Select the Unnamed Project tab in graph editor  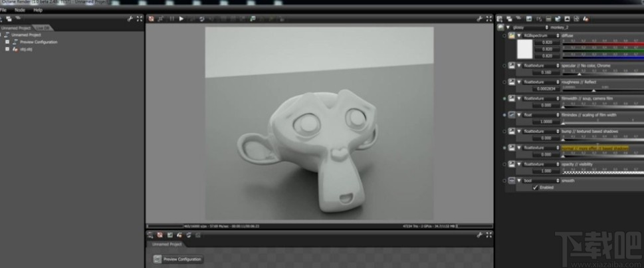pyautogui.click(x=167, y=244)
